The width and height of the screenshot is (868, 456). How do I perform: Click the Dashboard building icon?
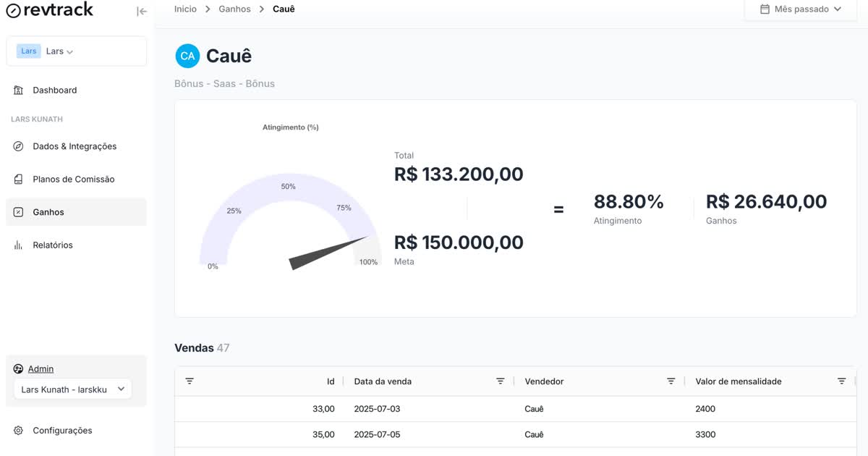19,90
